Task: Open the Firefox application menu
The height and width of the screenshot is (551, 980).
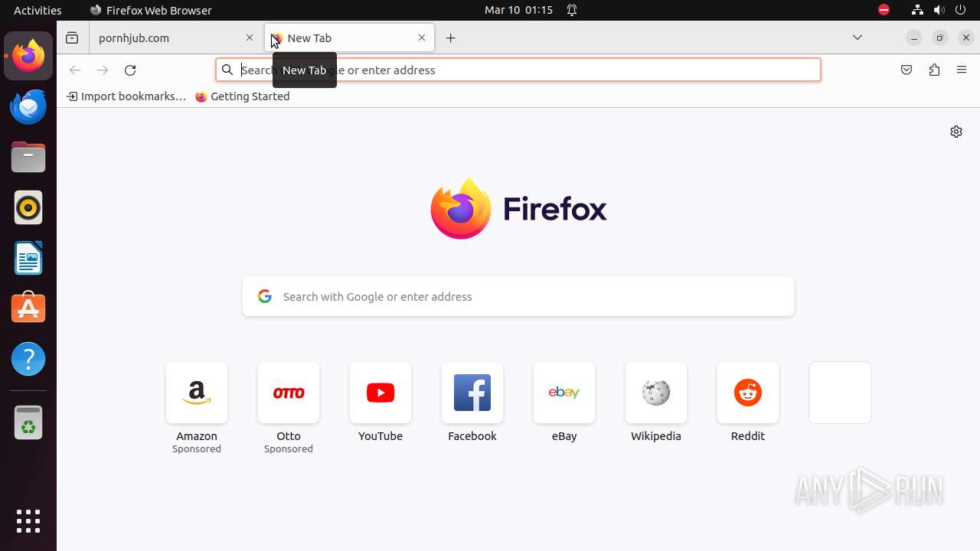Action: coord(962,70)
